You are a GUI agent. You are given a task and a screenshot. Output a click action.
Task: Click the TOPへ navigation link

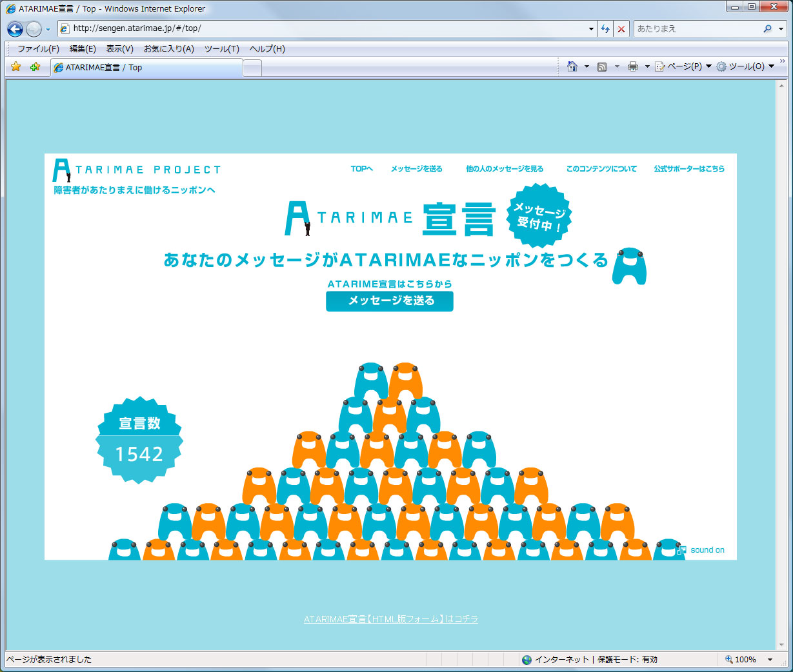tap(361, 169)
